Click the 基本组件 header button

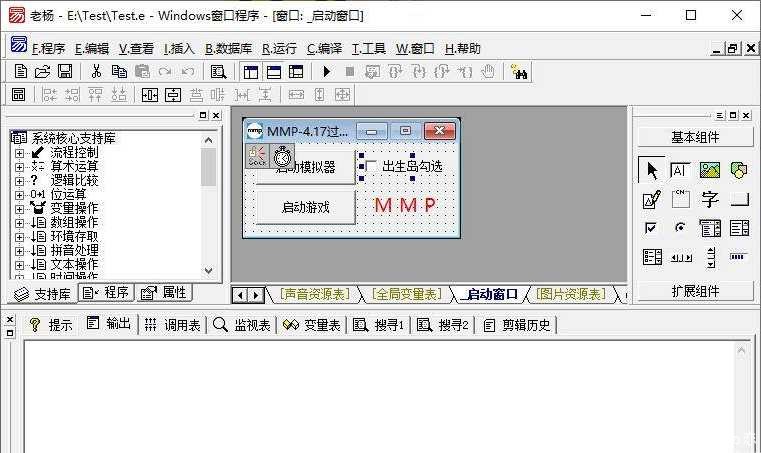point(695,137)
